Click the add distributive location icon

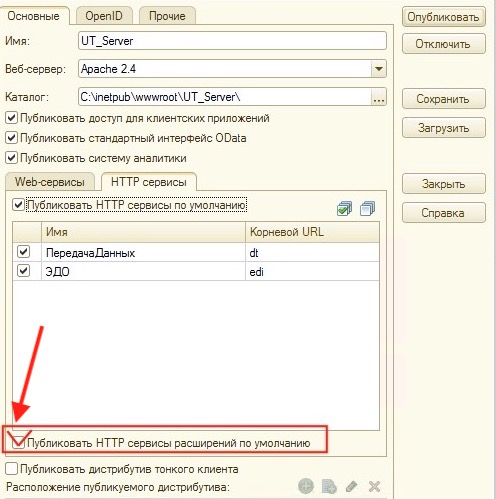coord(306,486)
